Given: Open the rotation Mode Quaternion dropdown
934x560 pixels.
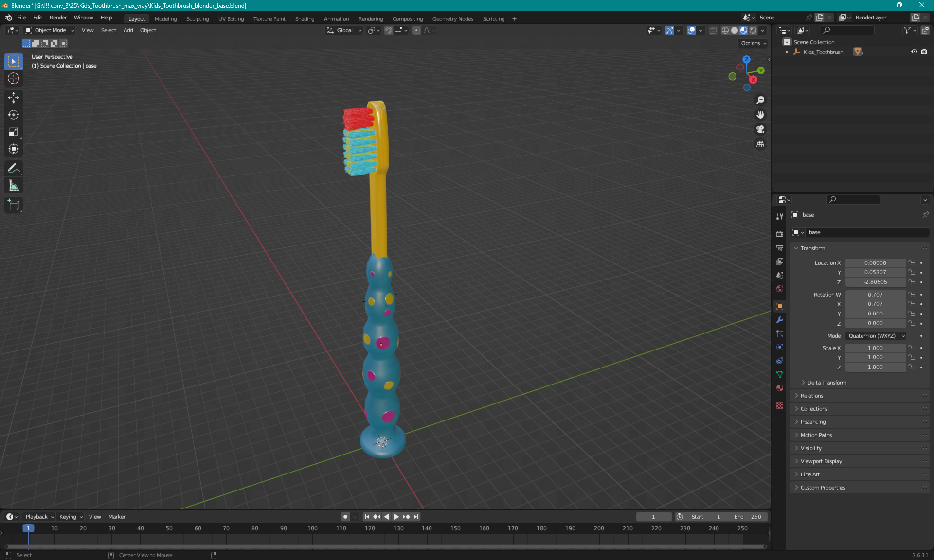Looking at the screenshot, I should click(876, 336).
